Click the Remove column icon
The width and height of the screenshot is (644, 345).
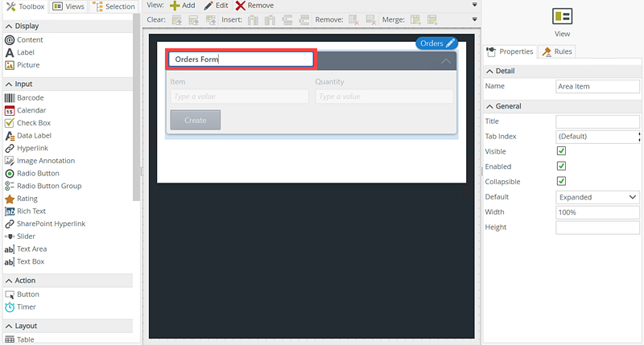[353, 19]
